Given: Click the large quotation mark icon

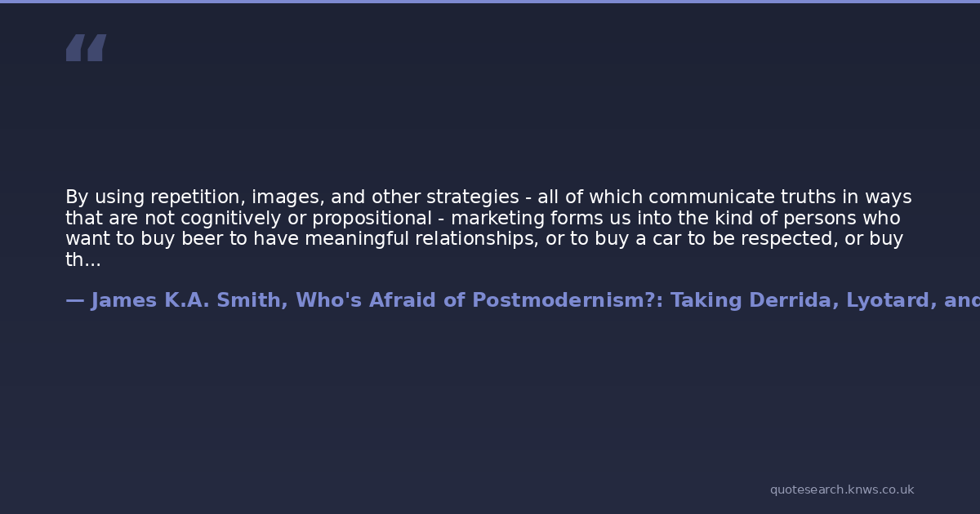Looking at the screenshot, I should coord(86,48).
